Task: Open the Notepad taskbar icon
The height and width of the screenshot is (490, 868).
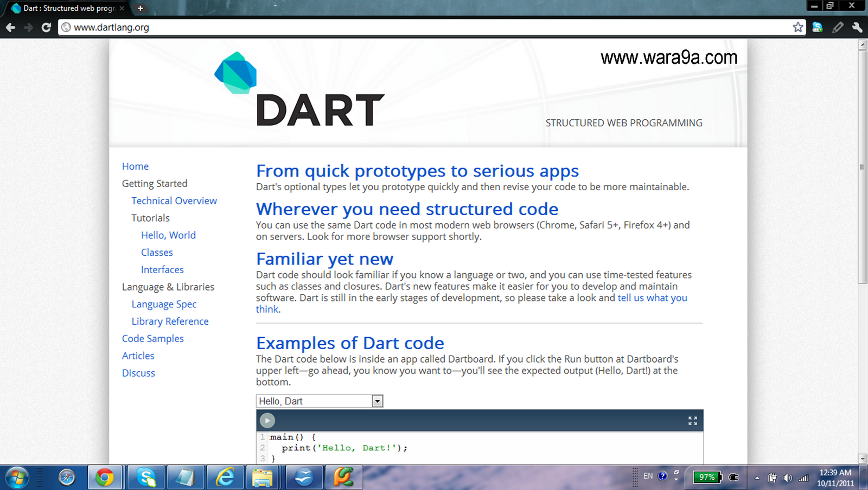Action: tap(185, 478)
